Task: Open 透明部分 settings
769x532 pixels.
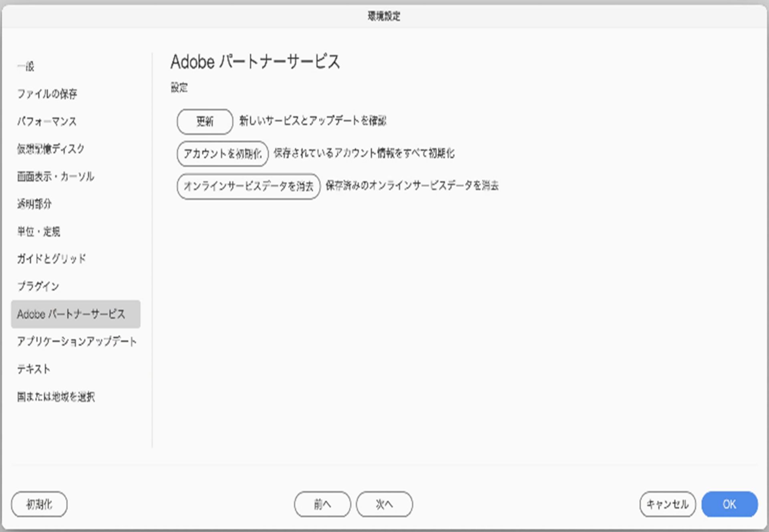Action: pos(34,204)
